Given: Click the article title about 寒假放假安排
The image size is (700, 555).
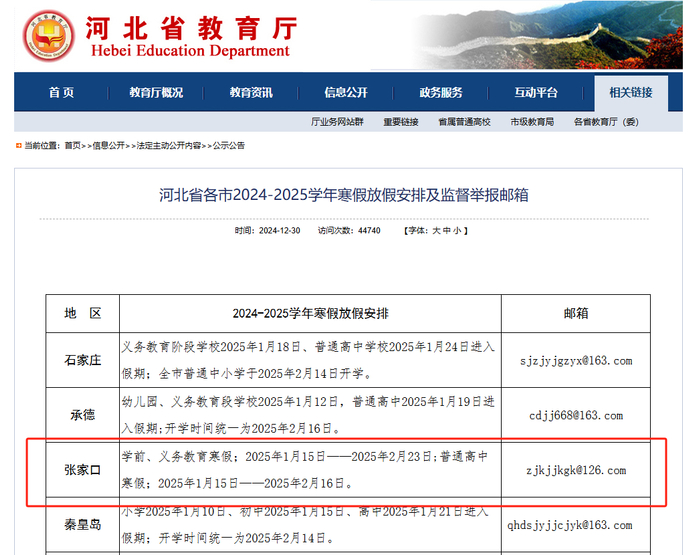Looking at the screenshot, I should click(x=344, y=195).
